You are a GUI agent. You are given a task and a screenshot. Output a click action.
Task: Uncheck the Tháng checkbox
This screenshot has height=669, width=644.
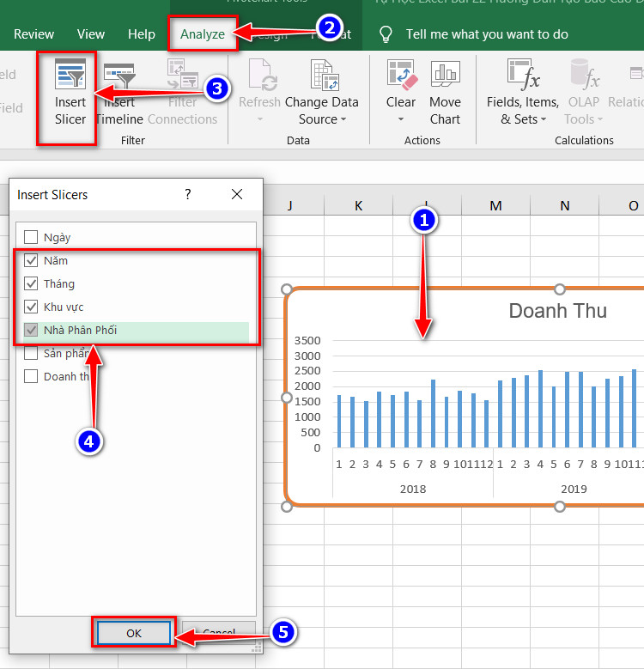click(x=31, y=283)
